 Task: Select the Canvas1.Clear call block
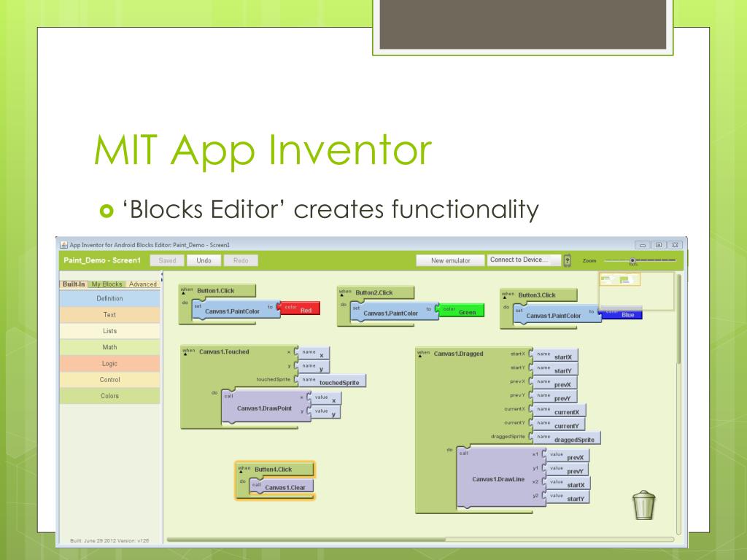[281, 486]
